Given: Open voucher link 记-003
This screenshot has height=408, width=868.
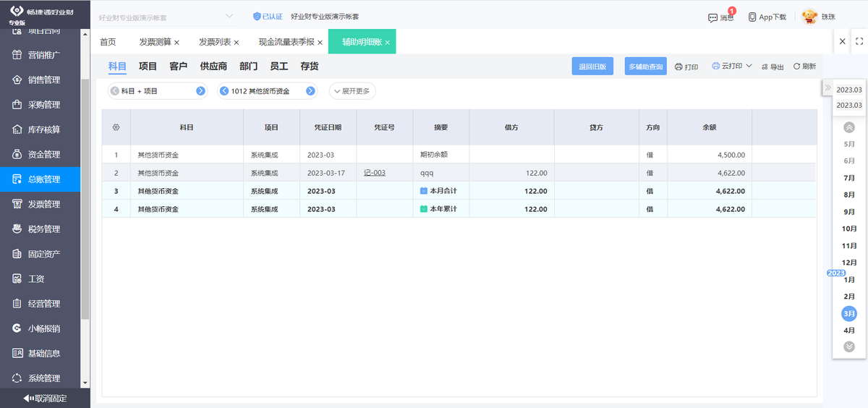Looking at the screenshot, I should [x=375, y=173].
